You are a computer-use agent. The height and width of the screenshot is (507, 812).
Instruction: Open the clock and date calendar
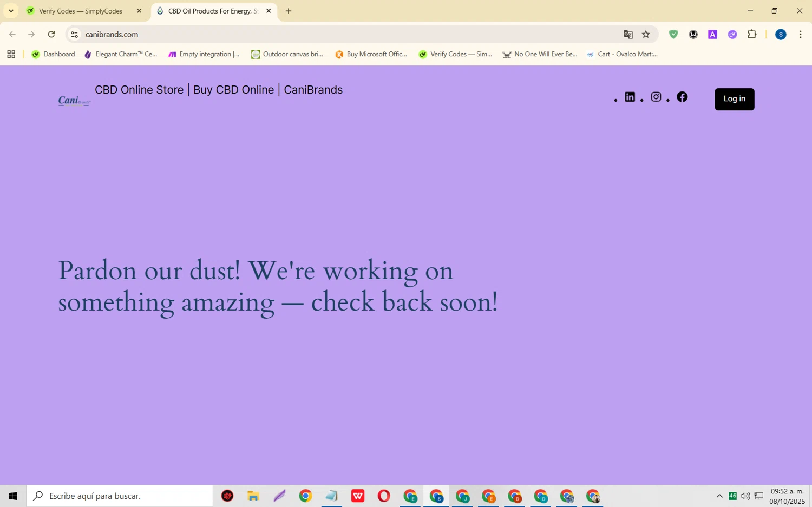(788, 496)
